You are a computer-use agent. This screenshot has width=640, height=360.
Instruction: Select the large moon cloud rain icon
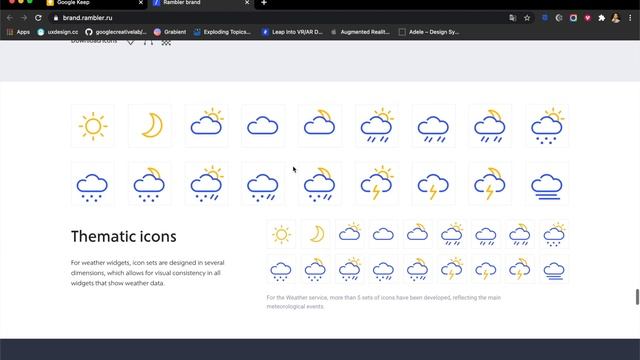(x=490, y=126)
